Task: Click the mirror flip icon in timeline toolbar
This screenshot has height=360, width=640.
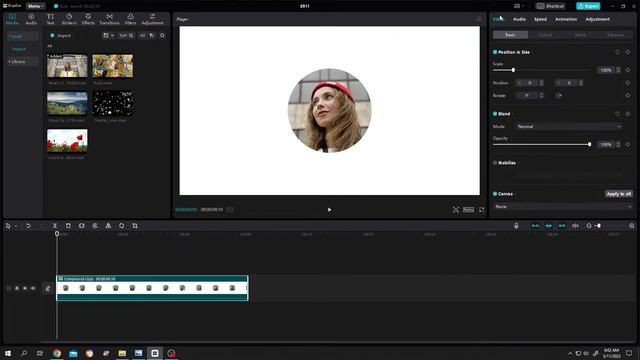Action: pyautogui.click(x=108, y=226)
